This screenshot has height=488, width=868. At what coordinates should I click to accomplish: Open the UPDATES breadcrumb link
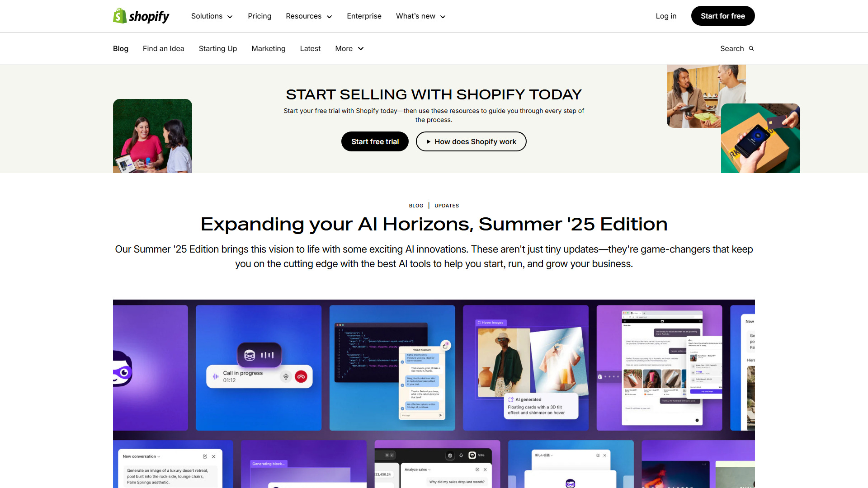click(x=447, y=206)
